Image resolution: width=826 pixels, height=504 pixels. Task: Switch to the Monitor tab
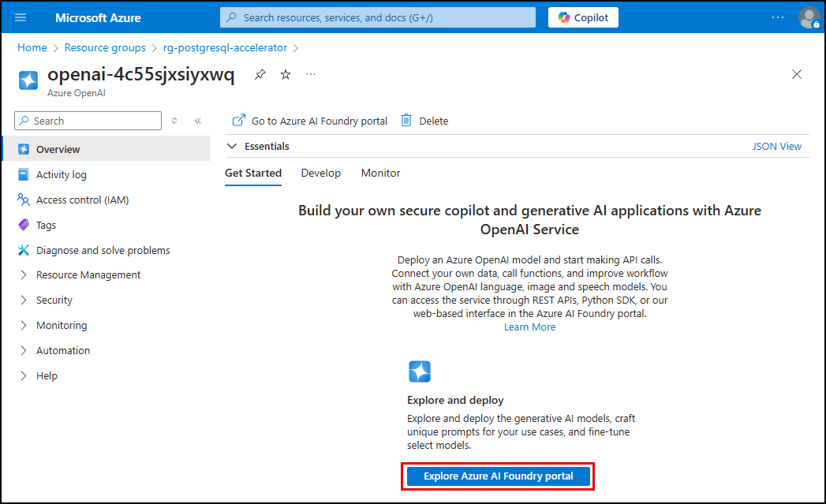click(380, 174)
